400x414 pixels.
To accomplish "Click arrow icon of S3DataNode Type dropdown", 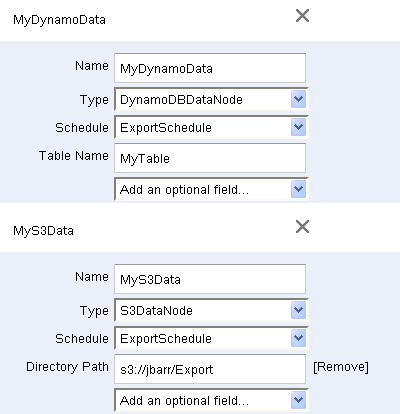I will (x=298, y=310).
